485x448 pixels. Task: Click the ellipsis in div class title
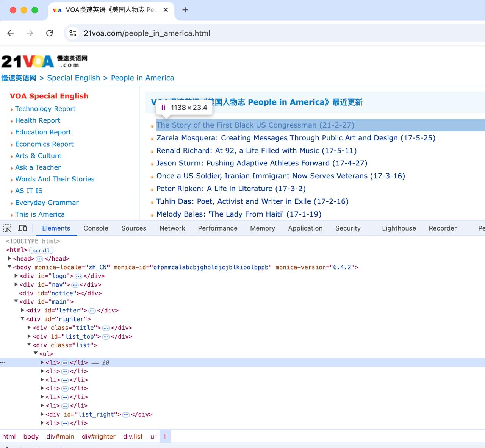[x=106, y=328]
